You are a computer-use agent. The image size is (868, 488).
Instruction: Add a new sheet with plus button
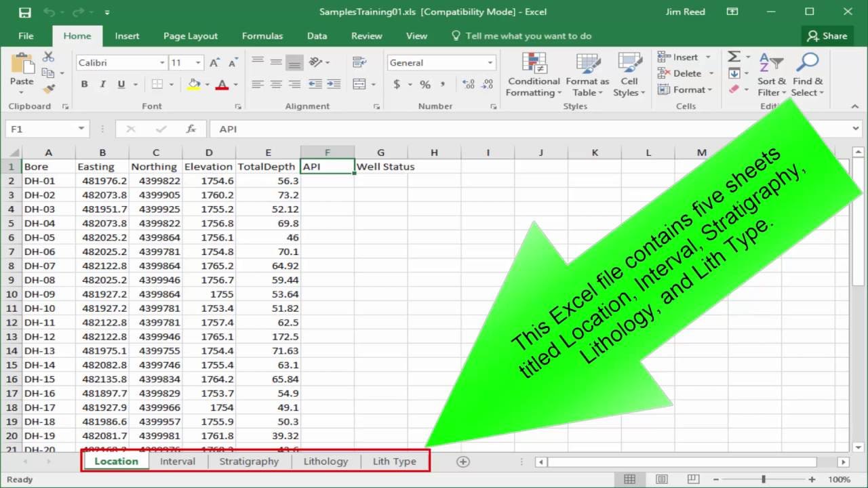[x=463, y=462]
